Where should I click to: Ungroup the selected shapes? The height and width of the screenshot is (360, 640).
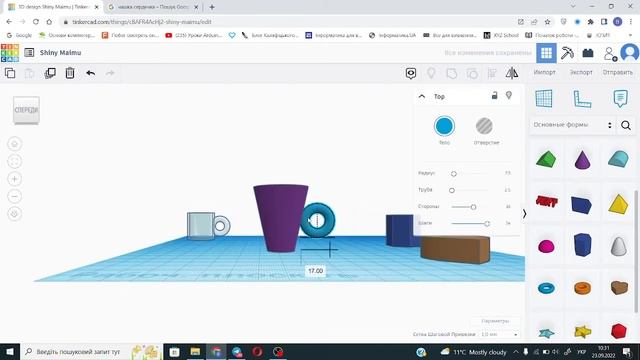(472, 73)
